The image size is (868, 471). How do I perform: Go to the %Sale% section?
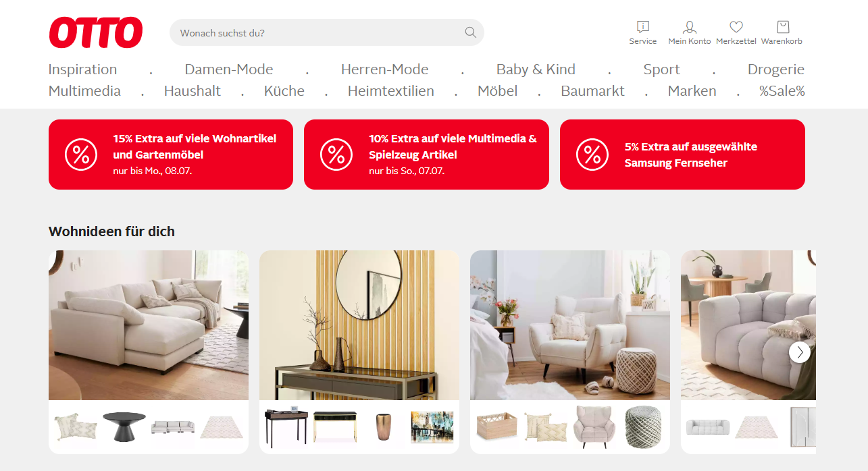pos(782,91)
